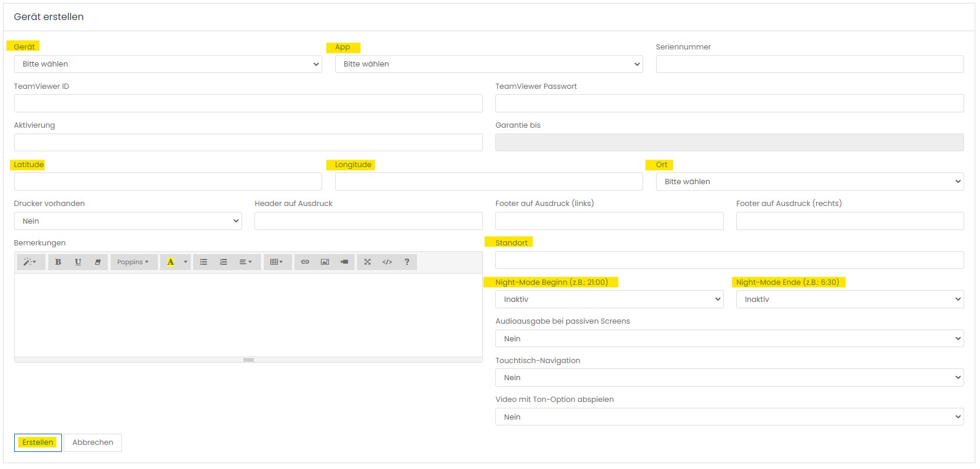The image size is (980, 469).
Task: Click the disabled Garantie bis field
Action: tap(730, 142)
